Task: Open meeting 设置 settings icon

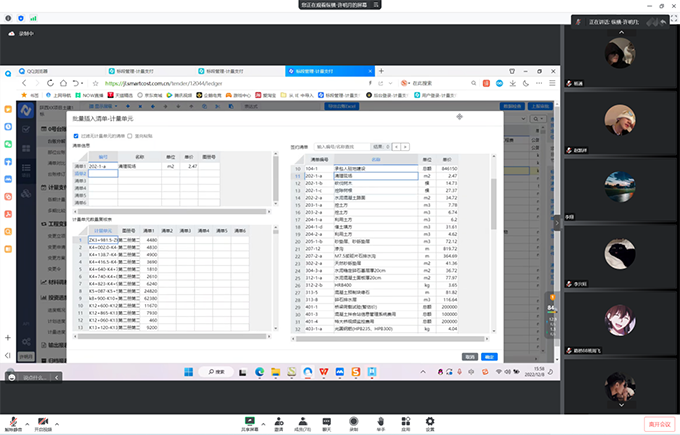Action: (x=429, y=419)
